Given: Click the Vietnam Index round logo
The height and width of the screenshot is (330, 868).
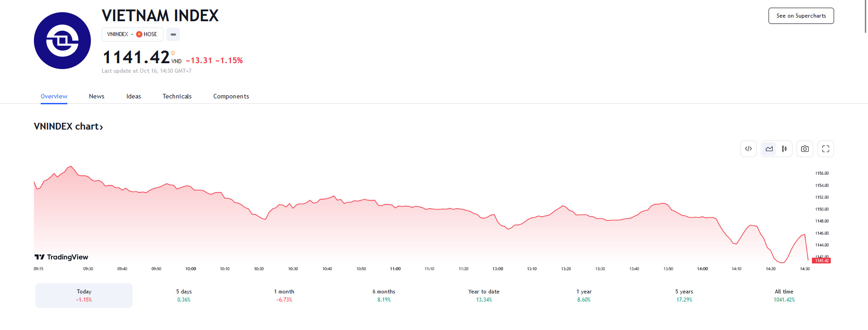Looking at the screenshot, I should click(x=62, y=41).
